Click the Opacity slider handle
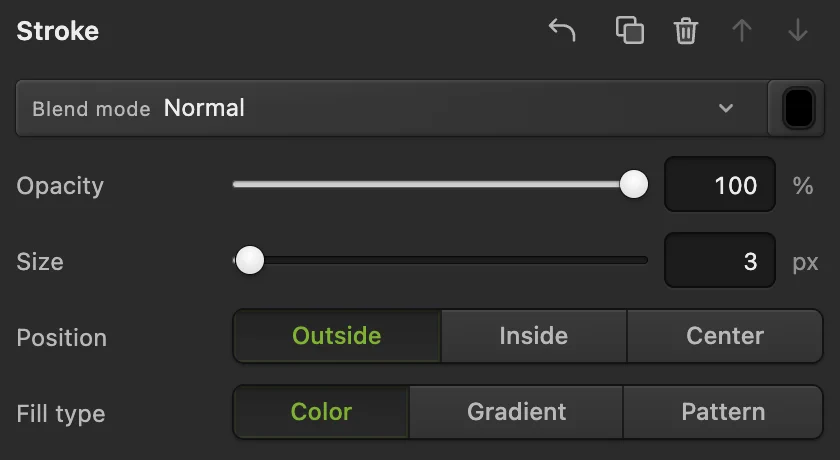This screenshot has width=840, height=460. pos(634,184)
